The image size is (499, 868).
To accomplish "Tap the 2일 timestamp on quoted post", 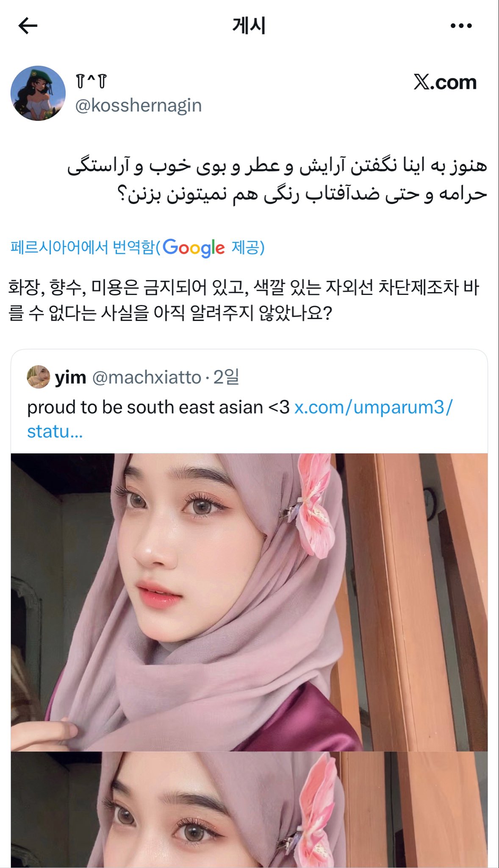I will point(226,377).
